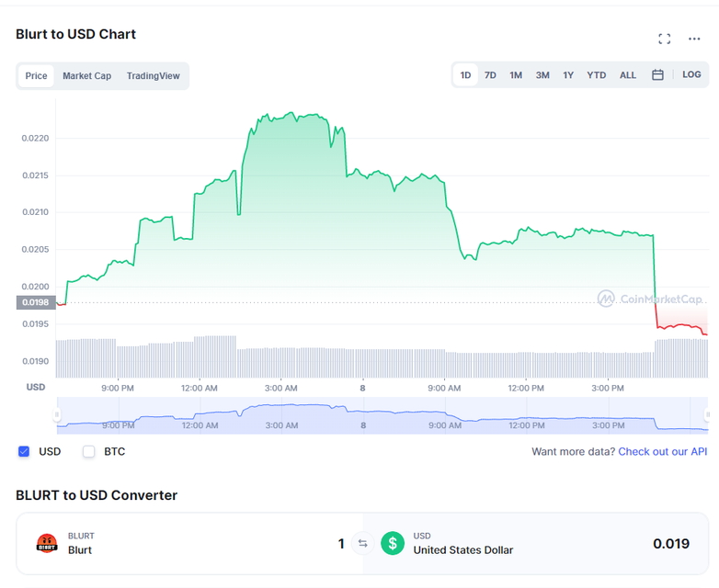Switch to the TradingView tab
The width and height of the screenshot is (719, 588).
click(154, 76)
